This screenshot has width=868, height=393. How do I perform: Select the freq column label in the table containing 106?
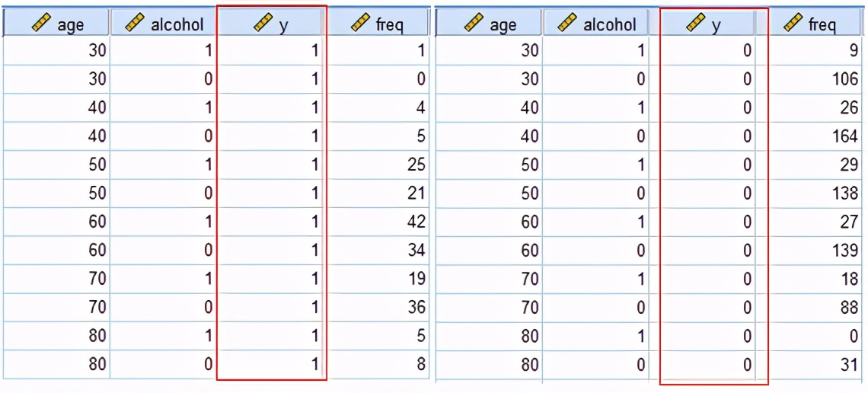click(822, 25)
